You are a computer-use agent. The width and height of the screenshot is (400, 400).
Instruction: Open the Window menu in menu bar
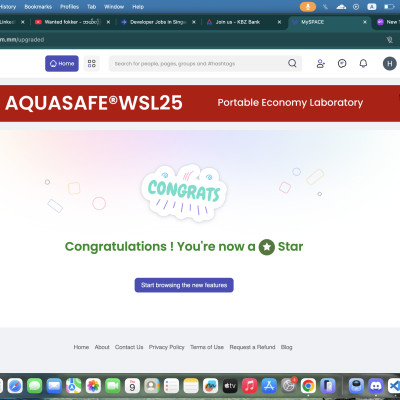114,7
